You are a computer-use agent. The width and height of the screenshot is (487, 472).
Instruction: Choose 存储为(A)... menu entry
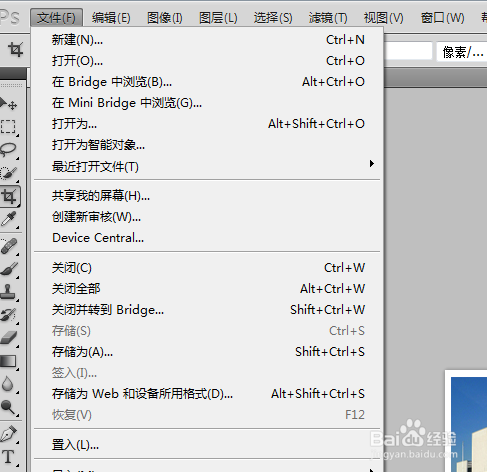(x=208, y=352)
